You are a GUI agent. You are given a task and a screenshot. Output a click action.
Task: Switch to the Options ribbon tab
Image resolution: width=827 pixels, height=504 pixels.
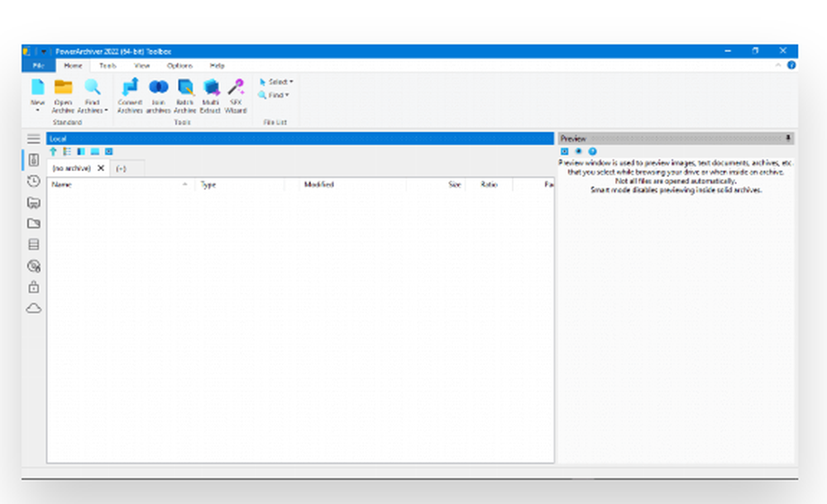pos(179,65)
